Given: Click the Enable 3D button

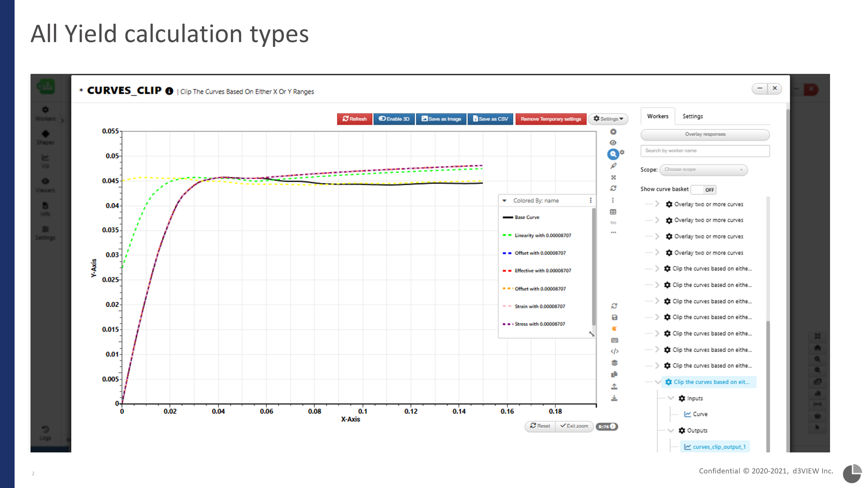Looking at the screenshot, I should 394,119.
